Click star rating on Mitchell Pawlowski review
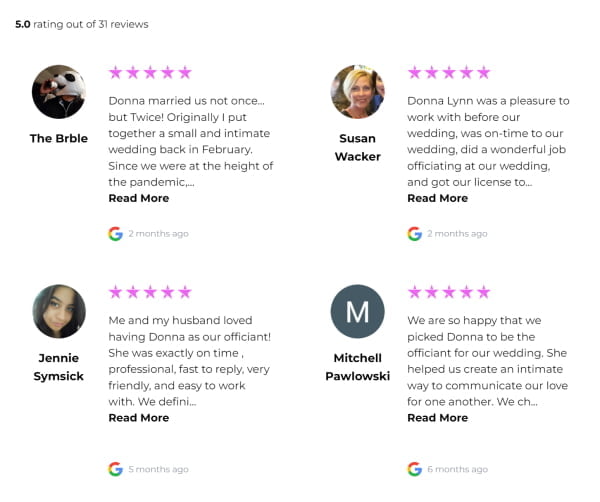The height and width of the screenshot is (502, 600). (449, 292)
